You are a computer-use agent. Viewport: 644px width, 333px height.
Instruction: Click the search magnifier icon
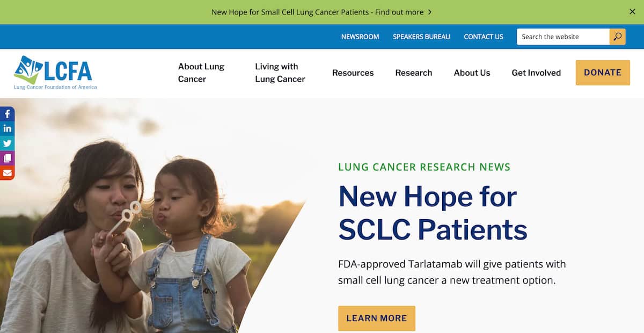click(618, 37)
